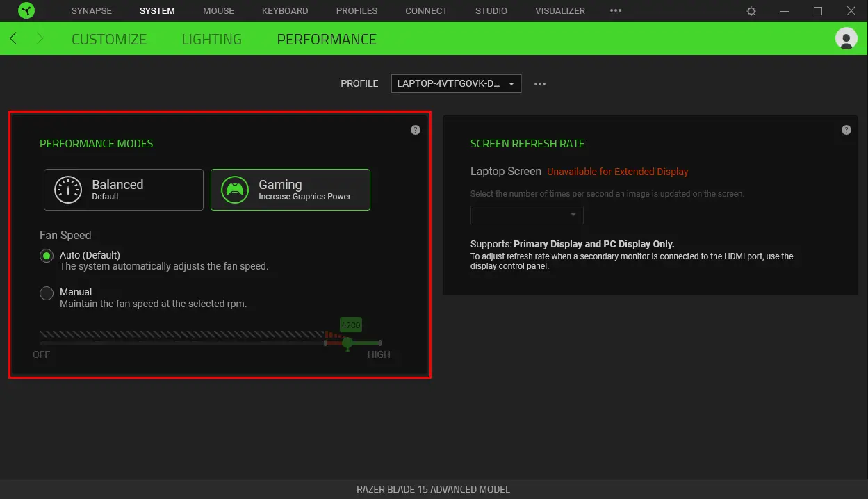Select the Balanced performance mode
This screenshot has width=868, height=499.
(123, 189)
